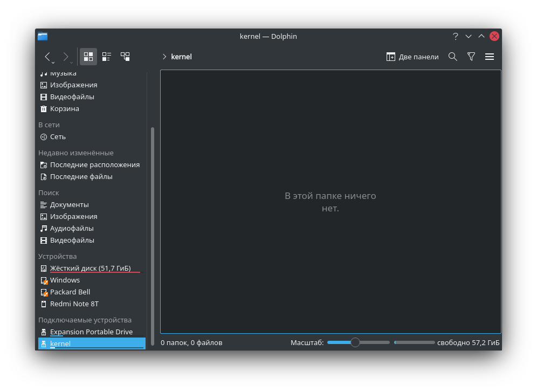Open Redmi Note 8T device
The width and height of the screenshot is (537, 392).
point(92,304)
